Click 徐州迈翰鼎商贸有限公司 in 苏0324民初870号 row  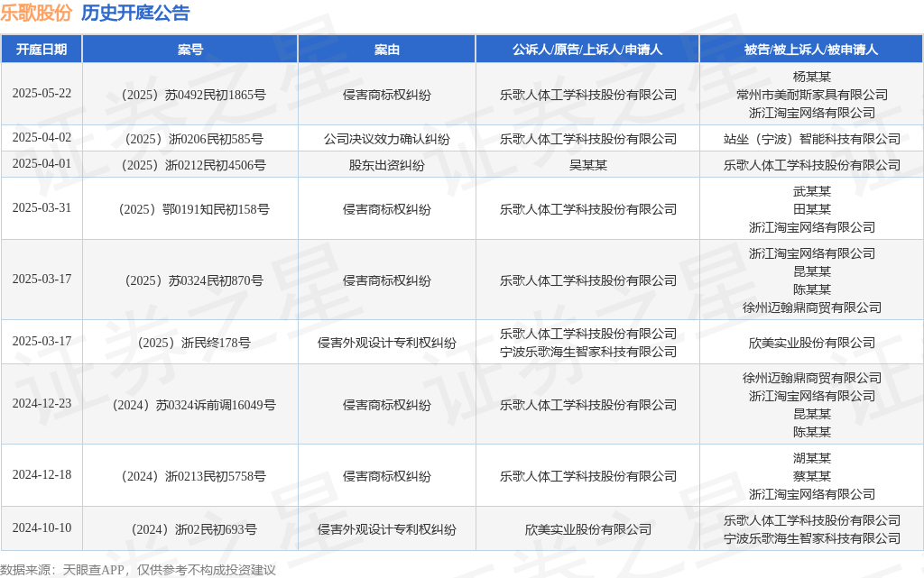pos(811,307)
